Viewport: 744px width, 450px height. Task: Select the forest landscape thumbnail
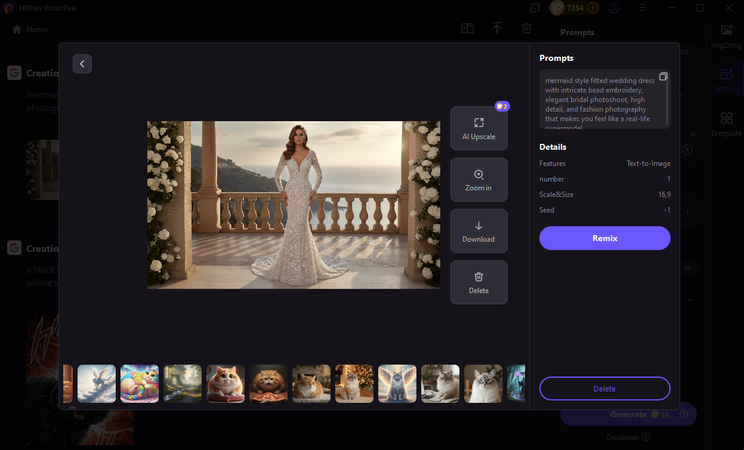[183, 384]
